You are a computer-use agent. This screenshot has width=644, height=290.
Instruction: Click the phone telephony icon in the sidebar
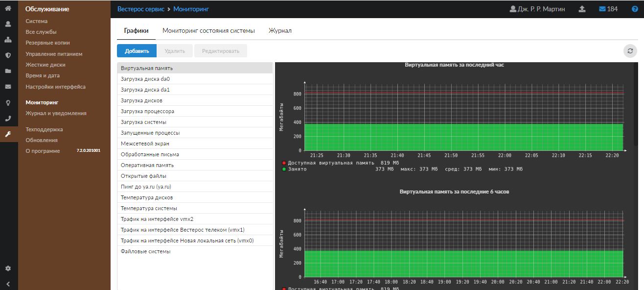[x=8, y=118]
